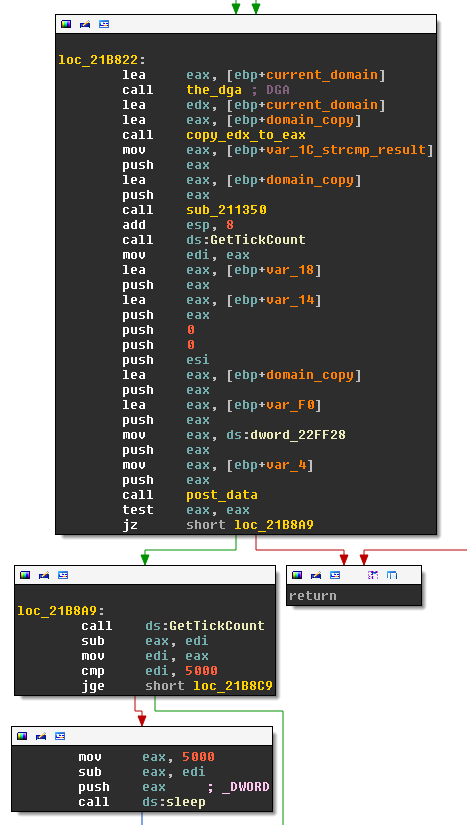The height and width of the screenshot is (825, 467).
Task: Click the fourth title bar icon on return block
Action: 373,575
